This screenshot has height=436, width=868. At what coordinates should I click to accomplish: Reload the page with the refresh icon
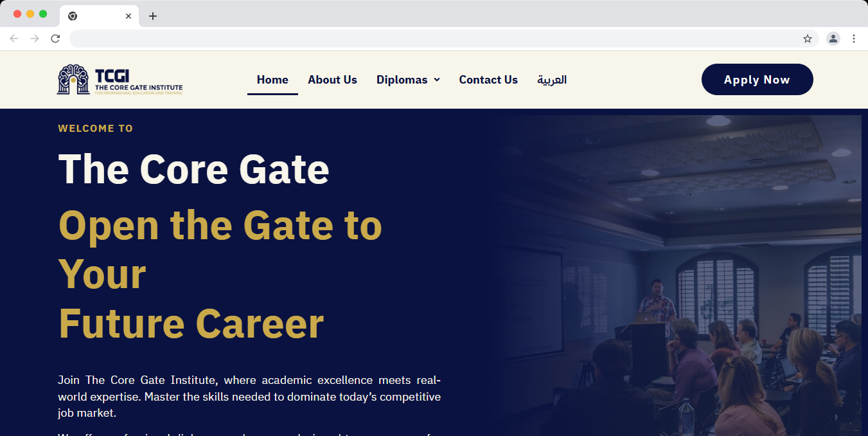(x=55, y=39)
